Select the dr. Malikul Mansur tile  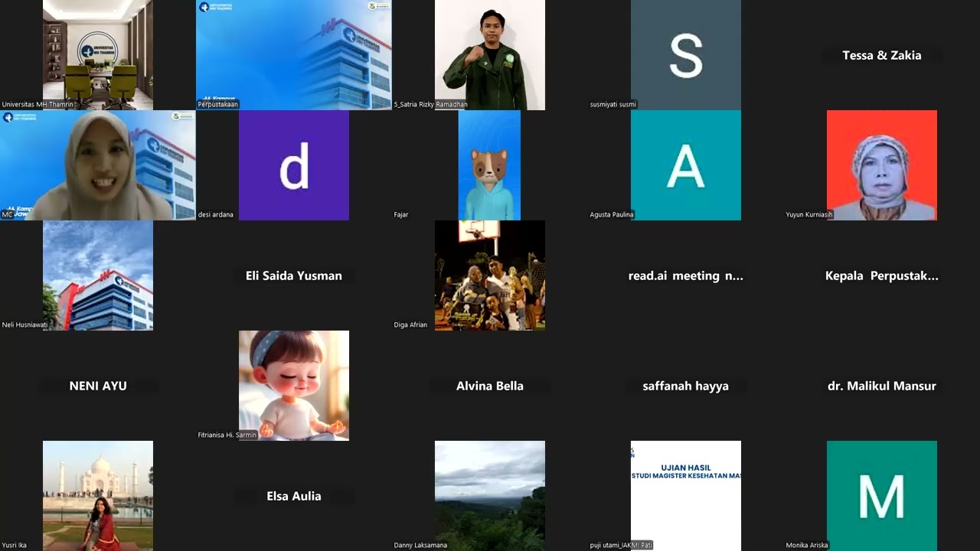[882, 386]
